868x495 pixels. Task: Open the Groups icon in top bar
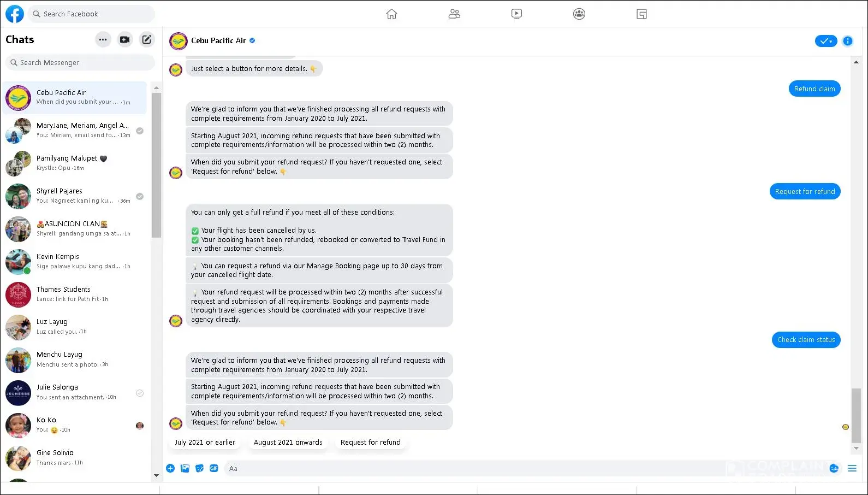pyautogui.click(x=579, y=14)
